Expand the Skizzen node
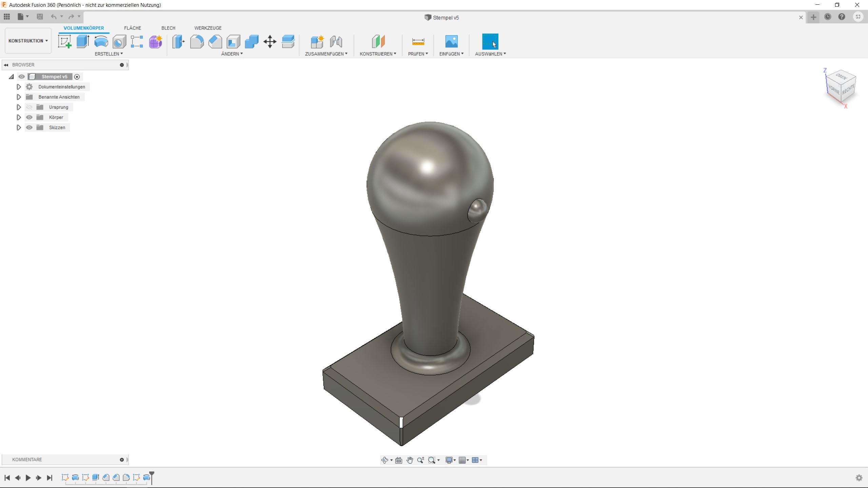This screenshot has width=868, height=488. pyautogui.click(x=19, y=127)
